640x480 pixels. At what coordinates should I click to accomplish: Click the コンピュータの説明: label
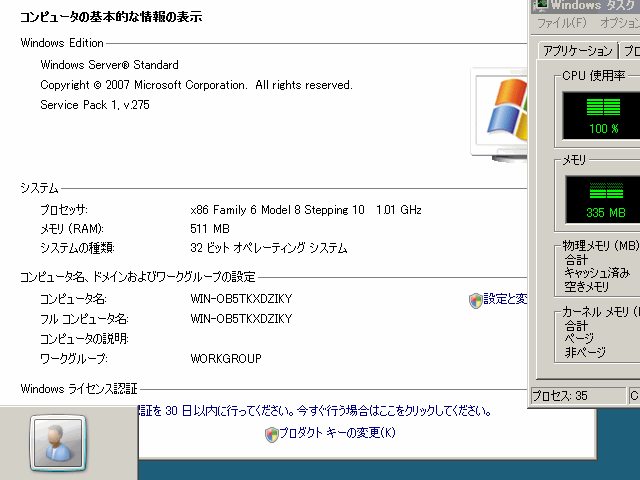click(84, 339)
